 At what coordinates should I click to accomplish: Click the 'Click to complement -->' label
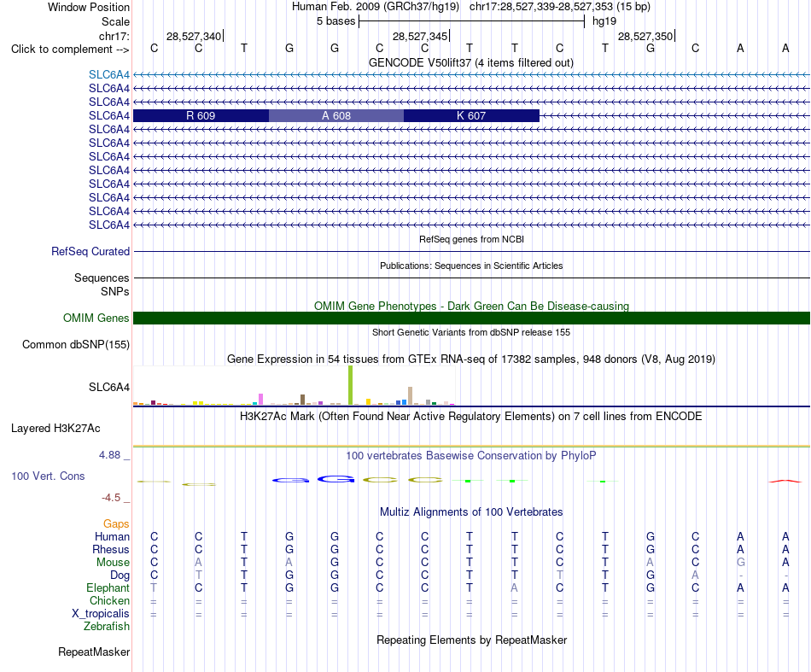[x=70, y=50]
